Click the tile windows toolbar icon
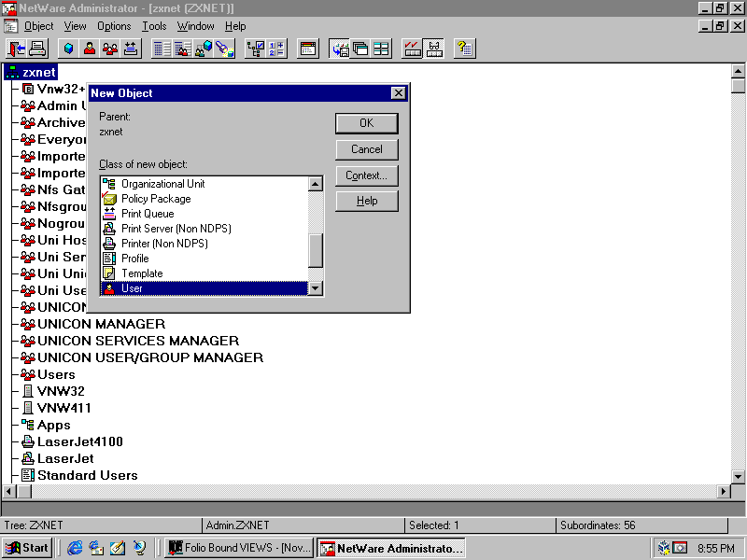 click(x=381, y=49)
